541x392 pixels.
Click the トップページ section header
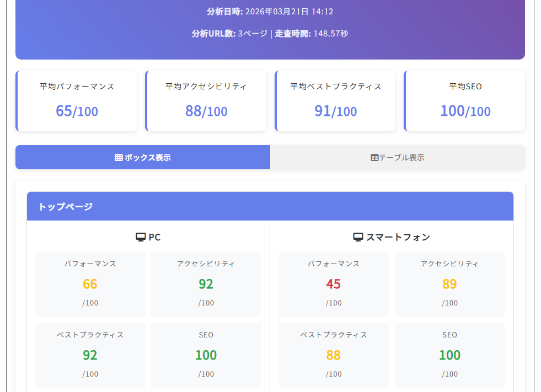click(270, 206)
